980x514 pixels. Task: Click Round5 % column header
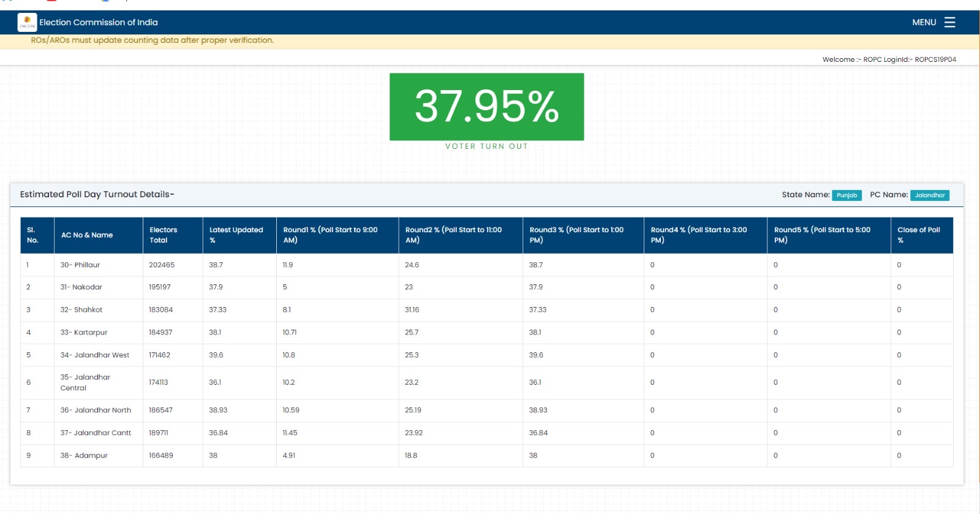pos(829,235)
